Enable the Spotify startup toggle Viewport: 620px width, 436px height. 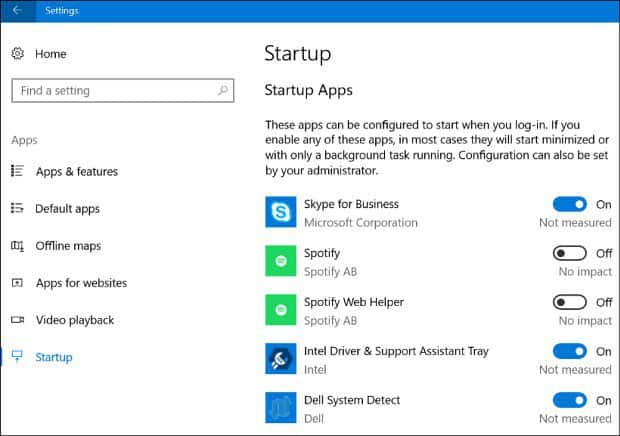click(x=569, y=253)
